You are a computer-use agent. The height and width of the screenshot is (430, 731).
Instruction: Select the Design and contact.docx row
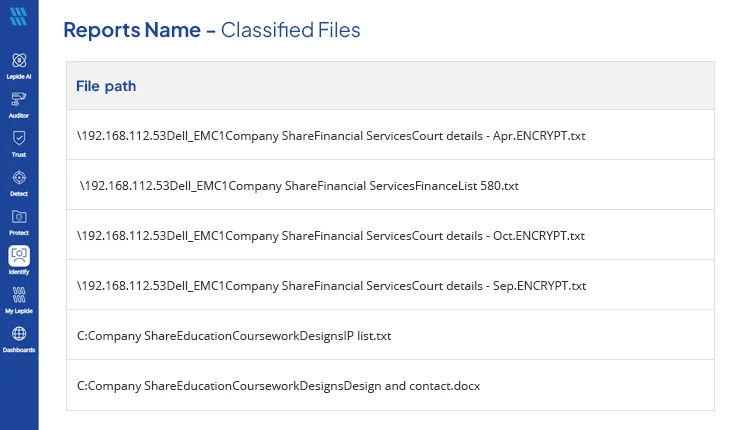(390, 385)
